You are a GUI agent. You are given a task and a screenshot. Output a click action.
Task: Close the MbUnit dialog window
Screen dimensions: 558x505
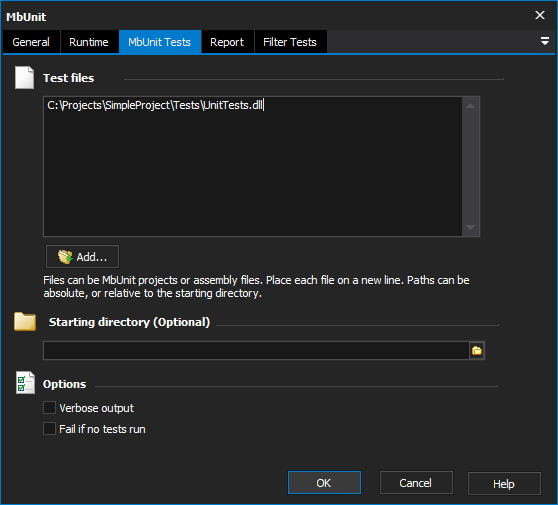[540, 15]
